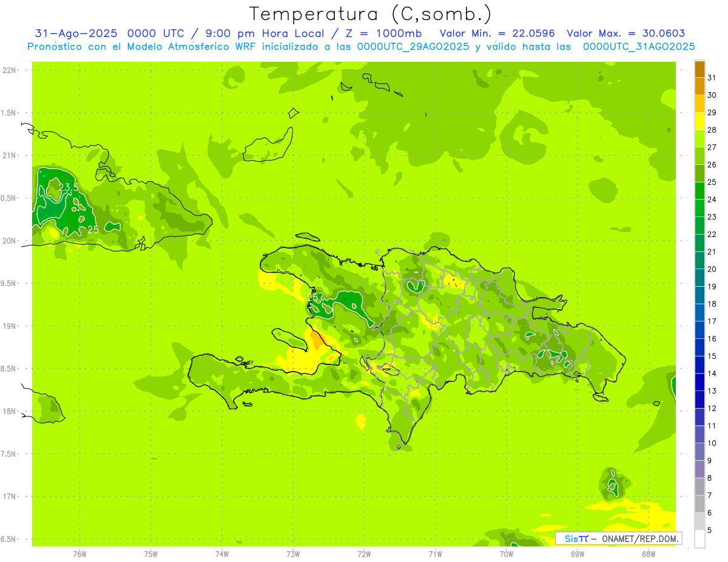The height and width of the screenshot is (562, 728).
Task: Click the legend value '20'
Action: click(712, 269)
